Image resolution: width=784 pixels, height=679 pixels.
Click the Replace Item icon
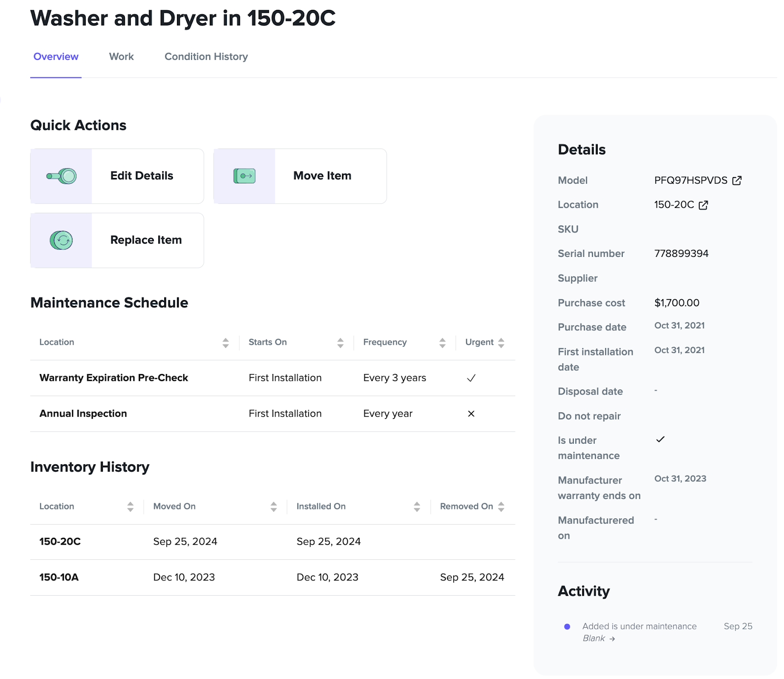pyautogui.click(x=61, y=240)
